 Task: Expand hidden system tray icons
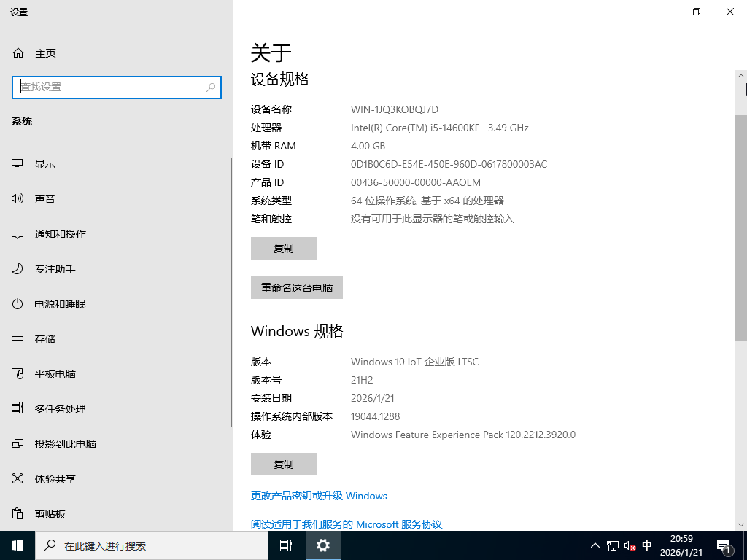tap(595, 545)
